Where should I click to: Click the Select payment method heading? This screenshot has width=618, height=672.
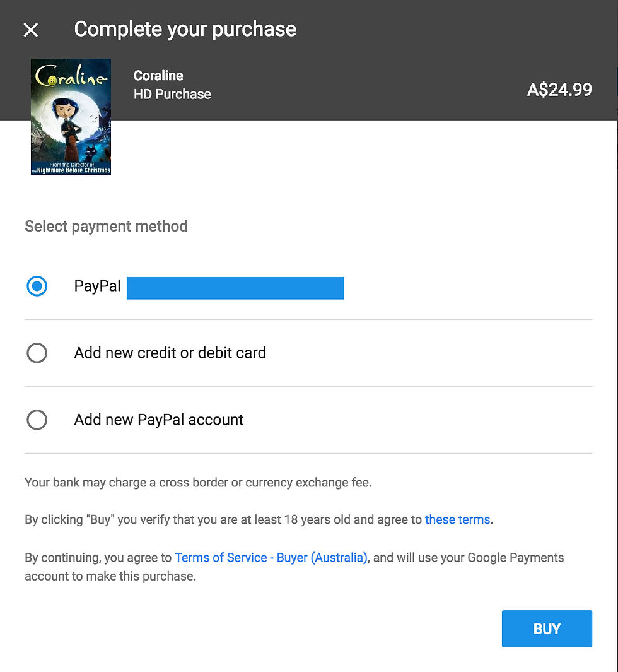pyautogui.click(x=106, y=227)
